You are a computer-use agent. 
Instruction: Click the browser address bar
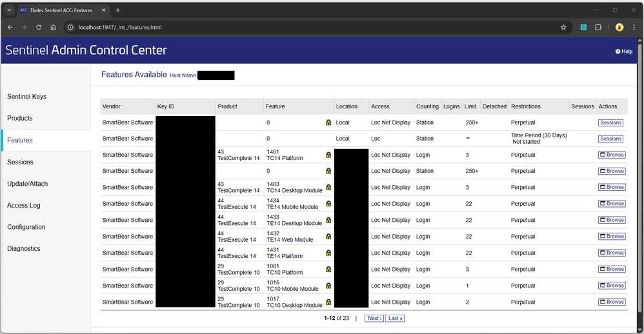click(310, 28)
